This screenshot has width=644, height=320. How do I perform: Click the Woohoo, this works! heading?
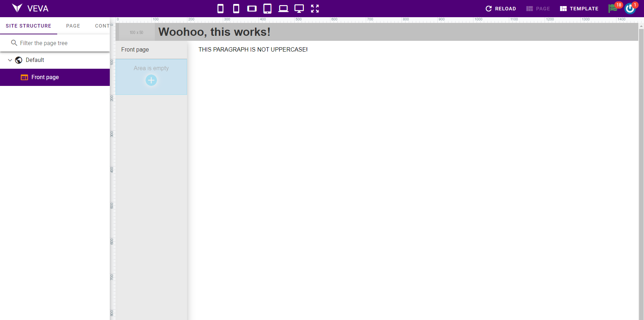pos(214,32)
